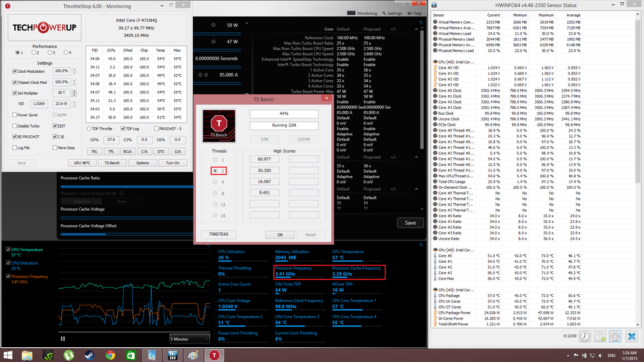Show hidden system tray icons arrow

pos(568,356)
